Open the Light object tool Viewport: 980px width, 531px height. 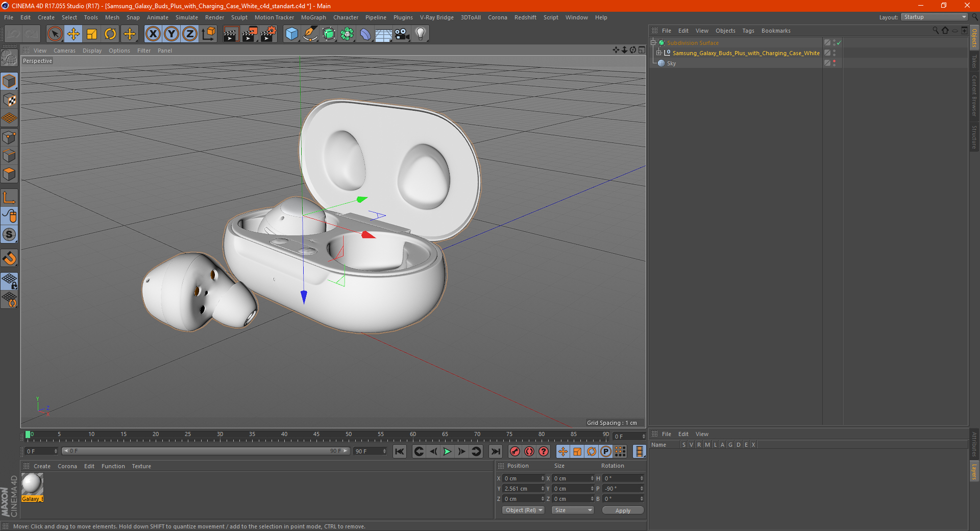[x=421, y=34]
